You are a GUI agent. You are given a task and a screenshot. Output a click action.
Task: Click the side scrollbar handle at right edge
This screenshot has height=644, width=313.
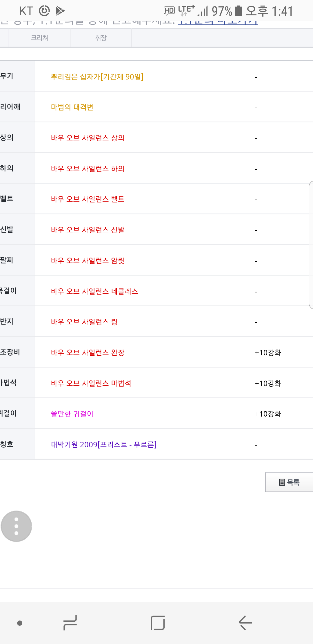point(311,245)
